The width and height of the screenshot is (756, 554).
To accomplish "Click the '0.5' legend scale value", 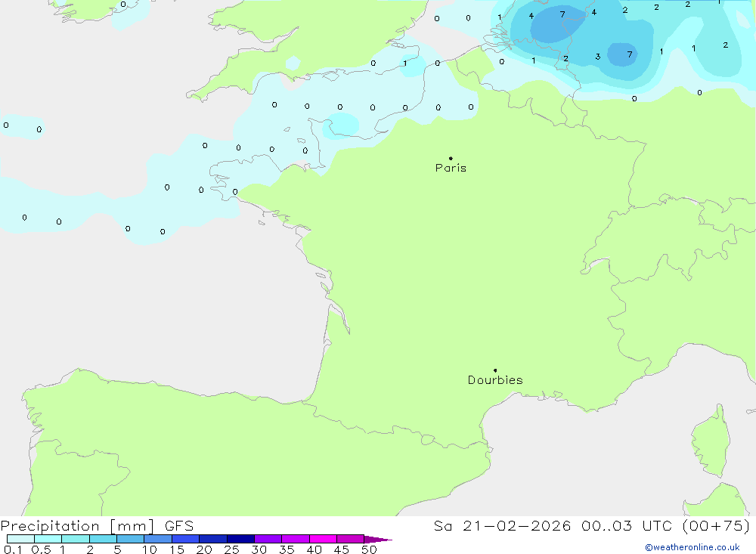I will (x=41, y=549).
